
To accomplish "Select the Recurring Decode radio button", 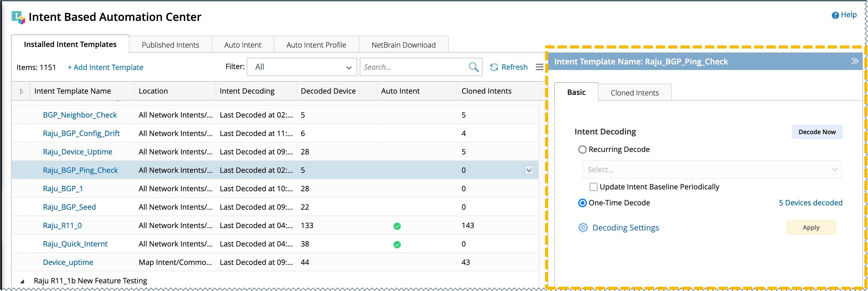I will pyautogui.click(x=582, y=149).
